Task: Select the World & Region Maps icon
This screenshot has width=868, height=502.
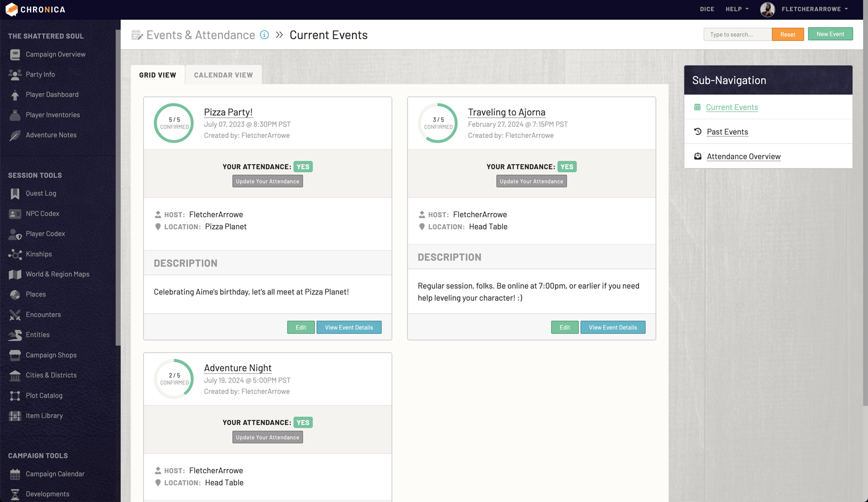Action: 15,275
